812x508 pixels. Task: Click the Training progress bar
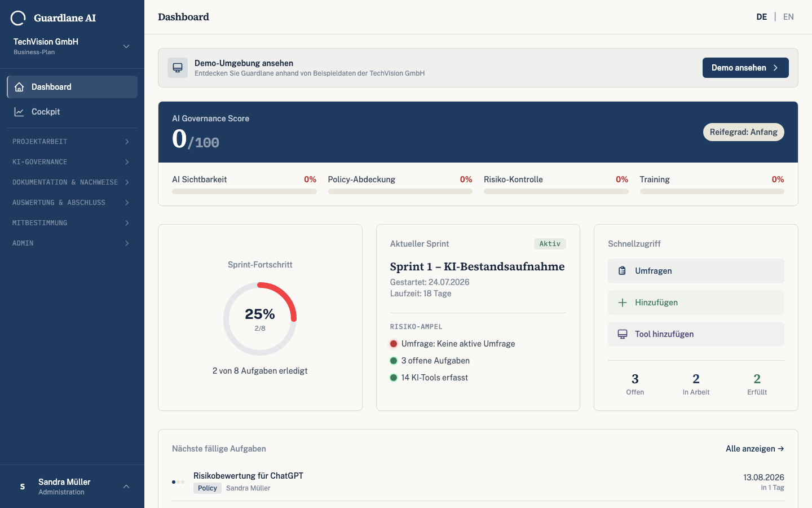pyautogui.click(x=712, y=191)
